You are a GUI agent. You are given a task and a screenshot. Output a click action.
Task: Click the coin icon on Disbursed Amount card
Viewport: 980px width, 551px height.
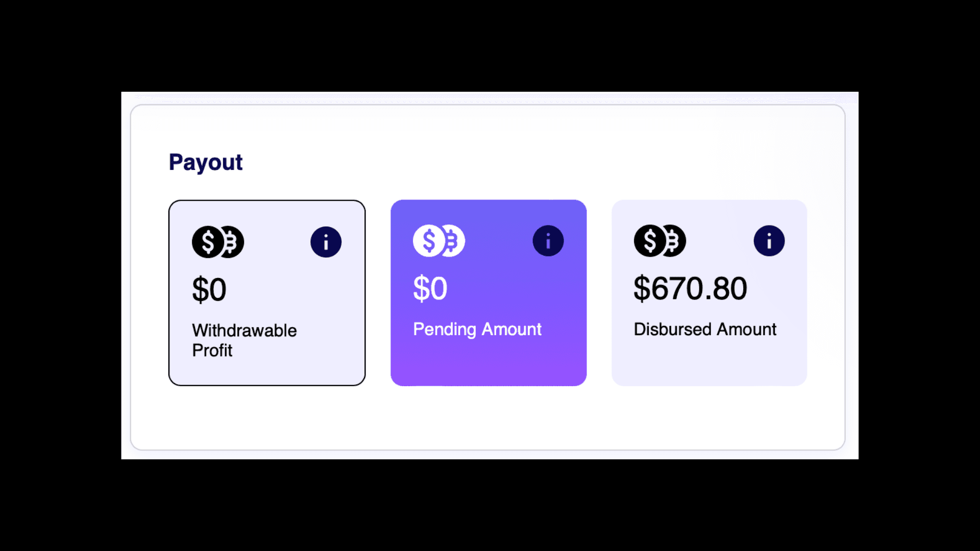[660, 241]
